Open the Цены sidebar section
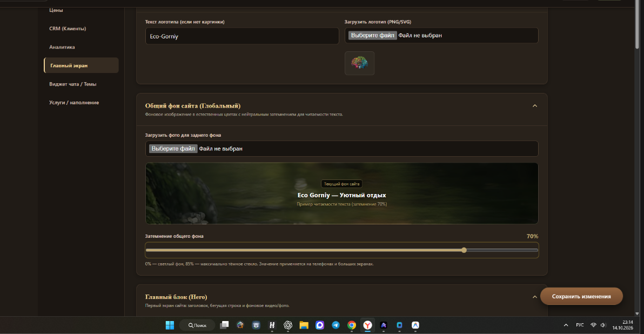Image resolution: width=644 pixels, height=334 pixels. click(56, 10)
